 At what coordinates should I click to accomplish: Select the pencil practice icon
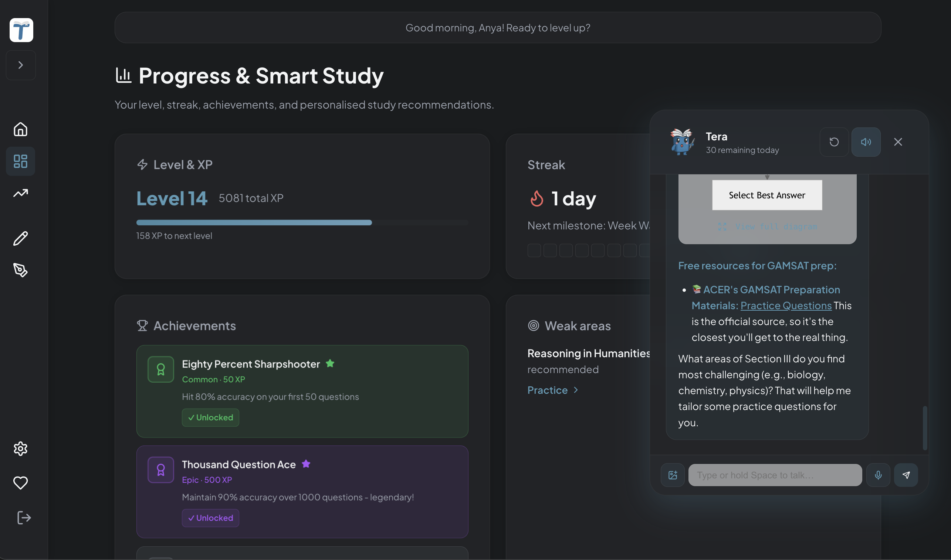click(x=20, y=239)
